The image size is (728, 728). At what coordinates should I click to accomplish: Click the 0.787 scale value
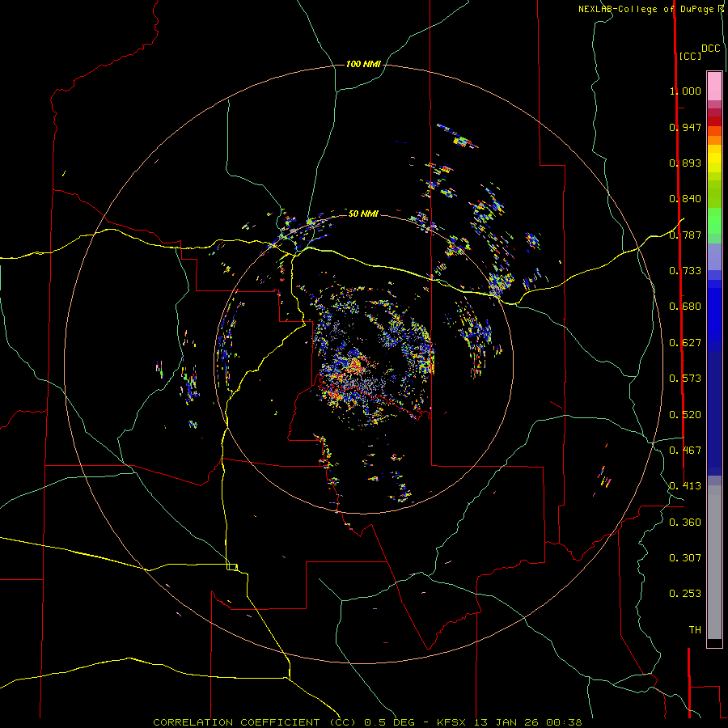click(x=685, y=235)
